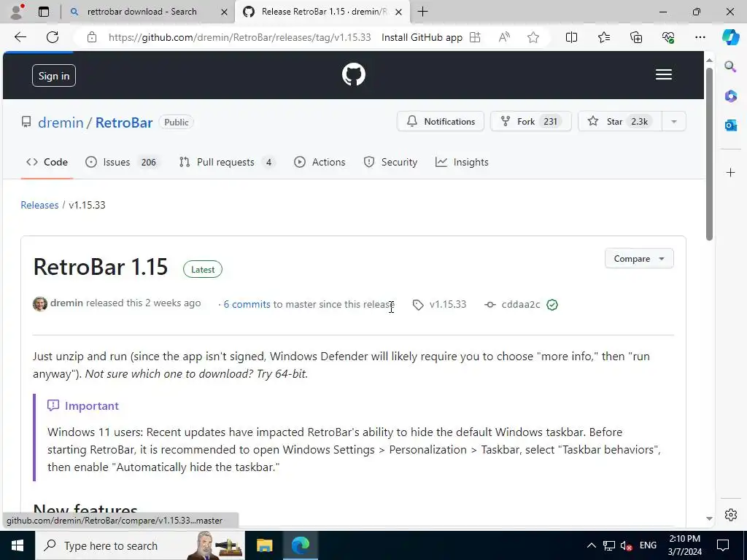This screenshot has height=560, width=747.
Task: Open the sidebar Search icon
Action: [730, 66]
